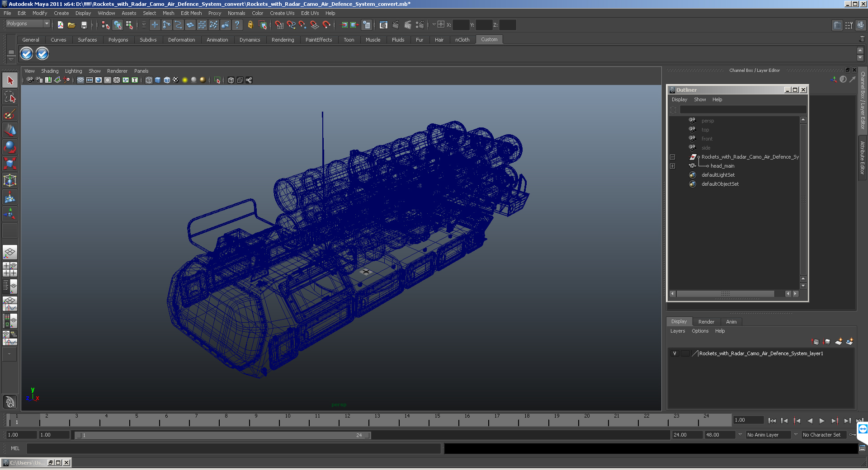Image resolution: width=868 pixels, height=470 pixels.
Task: Switch to four view layout
Action: (10, 269)
